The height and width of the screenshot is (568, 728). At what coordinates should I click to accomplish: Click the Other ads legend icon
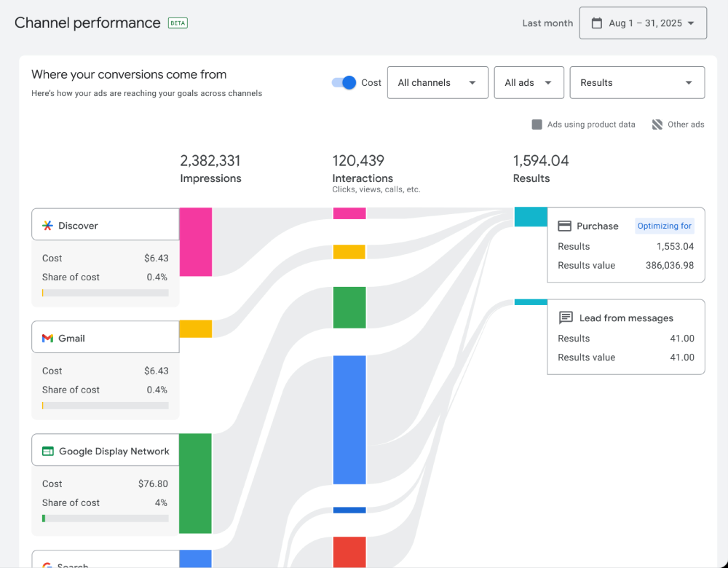[656, 124]
